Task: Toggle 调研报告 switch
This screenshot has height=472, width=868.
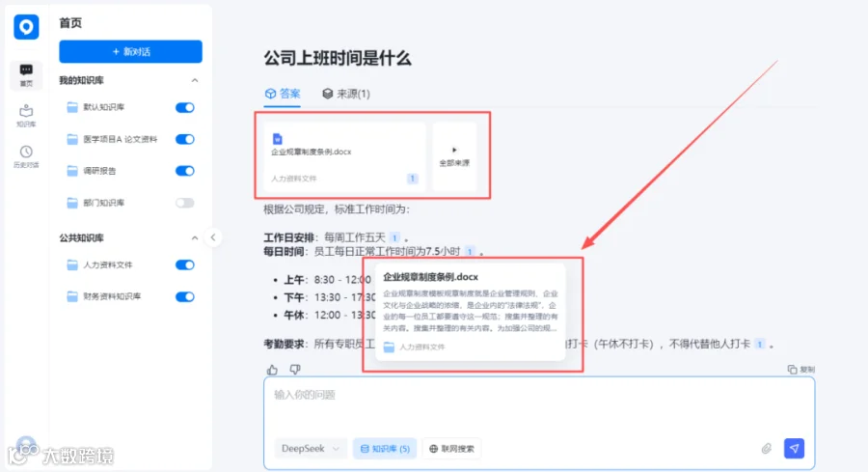Action: click(185, 171)
